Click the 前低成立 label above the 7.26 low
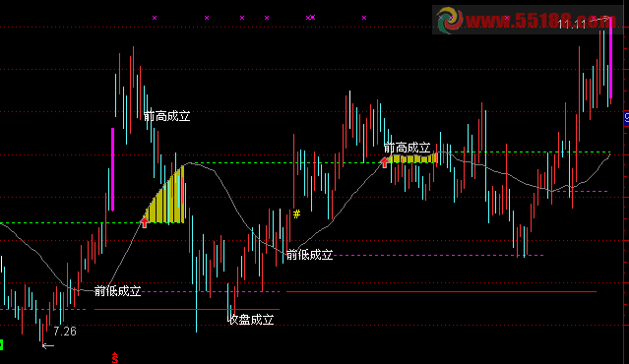 pos(117,291)
